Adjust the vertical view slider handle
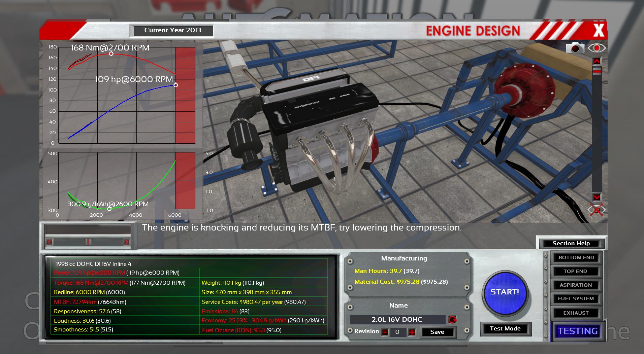 point(597,71)
